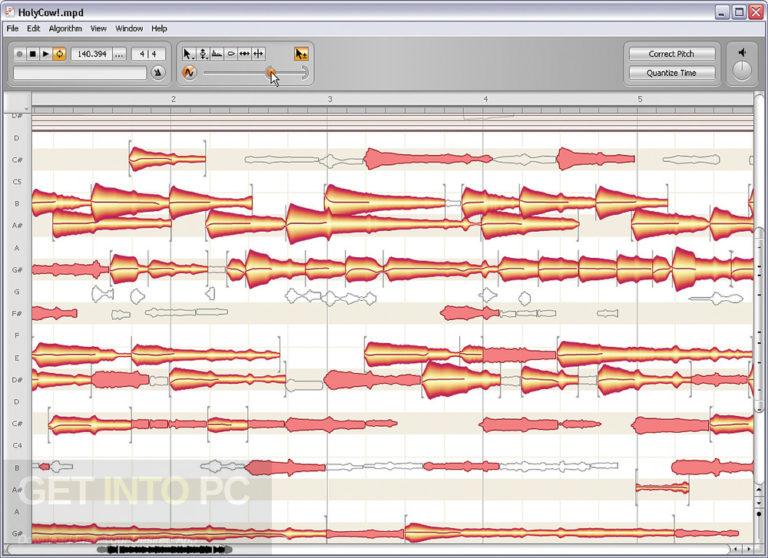The height and width of the screenshot is (558, 768).
Task: Select the pitch tool
Action: click(203, 54)
